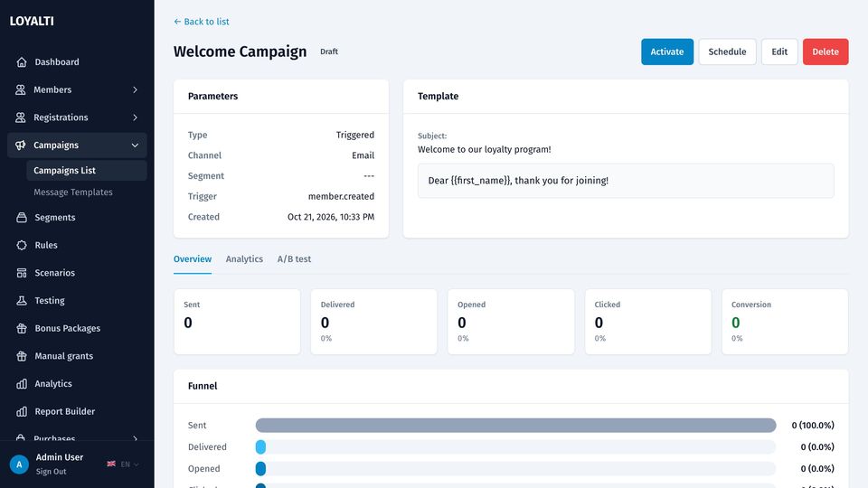Click the LOYALTI logo
The width and height of the screenshot is (868, 488).
coord(32,21)
